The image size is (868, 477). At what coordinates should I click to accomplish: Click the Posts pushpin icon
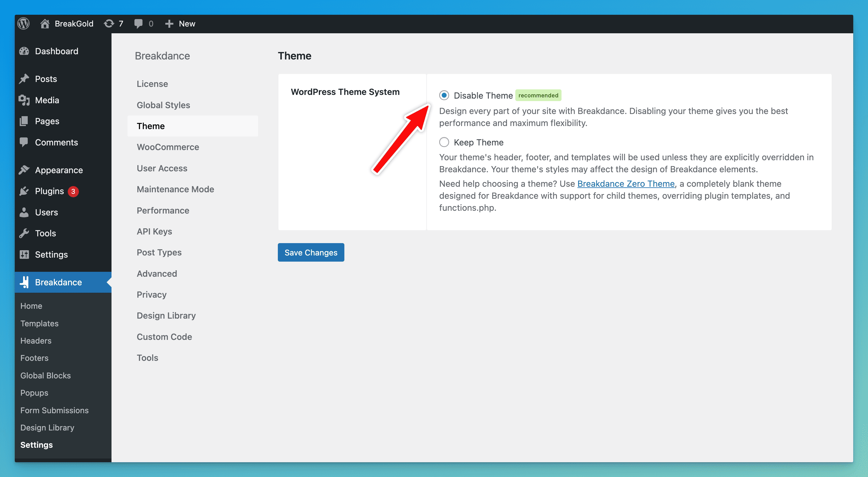[x=24, y=79]
